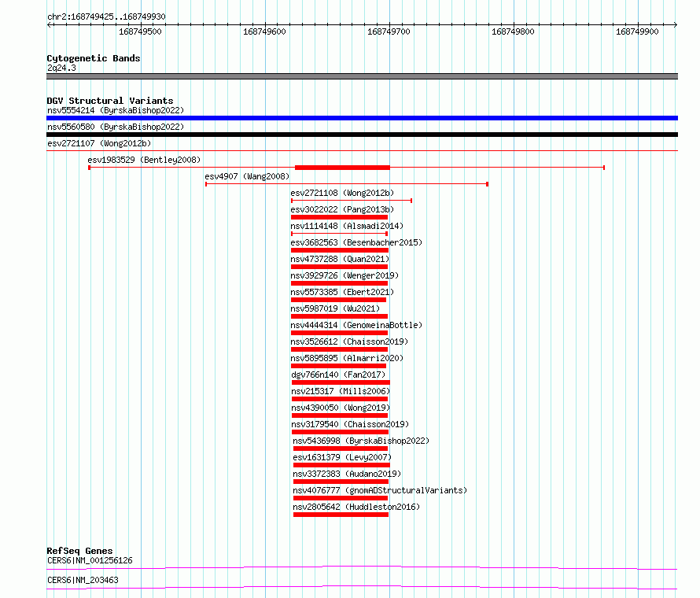Click the esv4907 thin red span line
Viewport: 700px width, 598px height.
tap(346, 184)
